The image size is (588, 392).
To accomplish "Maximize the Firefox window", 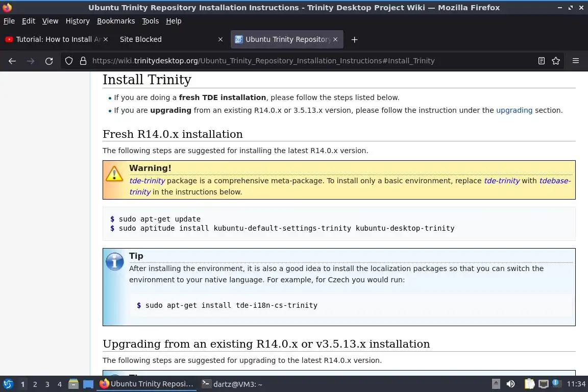I will (x=570, y=8).
